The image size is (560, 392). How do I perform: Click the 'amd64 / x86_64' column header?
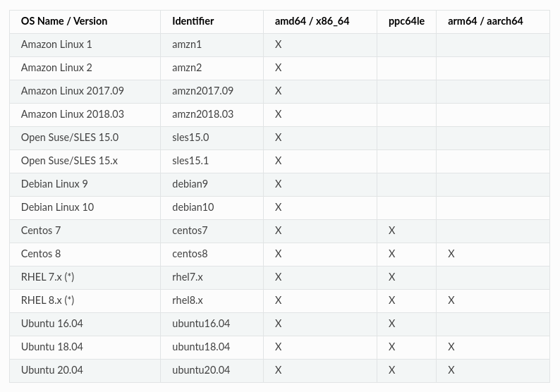click(312, 21)
